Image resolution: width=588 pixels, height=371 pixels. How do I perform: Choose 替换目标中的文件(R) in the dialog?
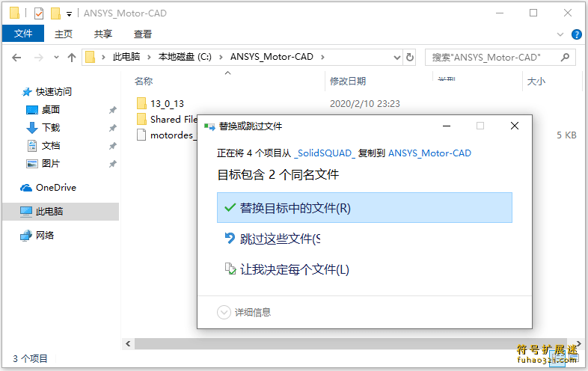point(364,208)
